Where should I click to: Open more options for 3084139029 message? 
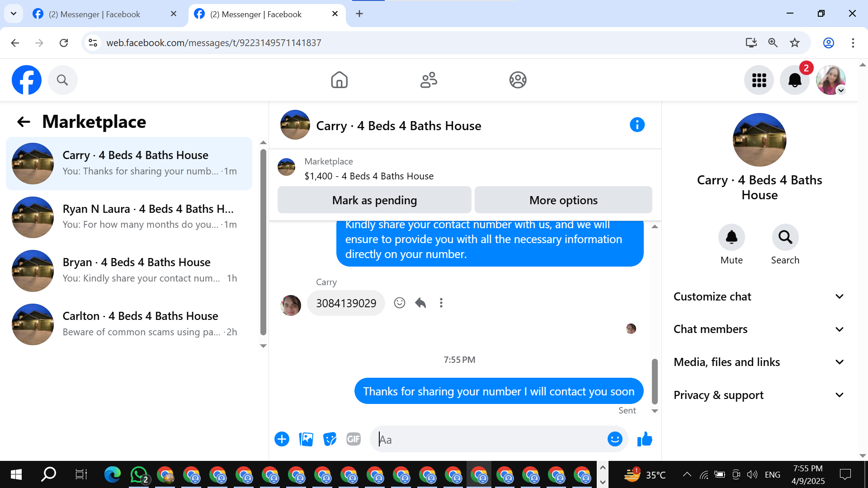[441, 303]
